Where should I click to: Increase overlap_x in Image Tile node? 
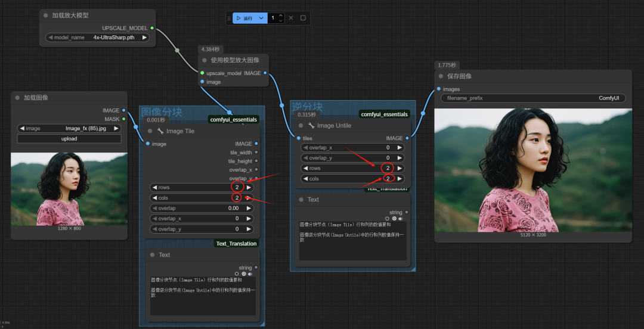[x=249, y=219]
